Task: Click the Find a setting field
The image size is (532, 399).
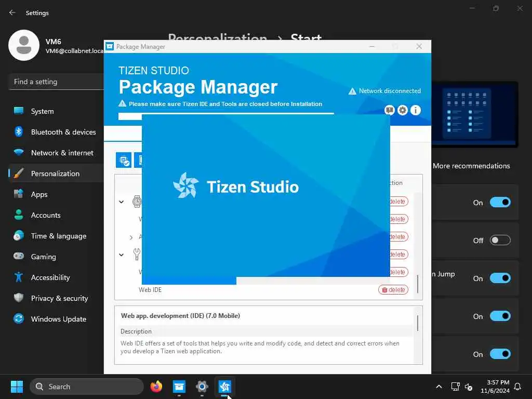Action: (57, 82)
